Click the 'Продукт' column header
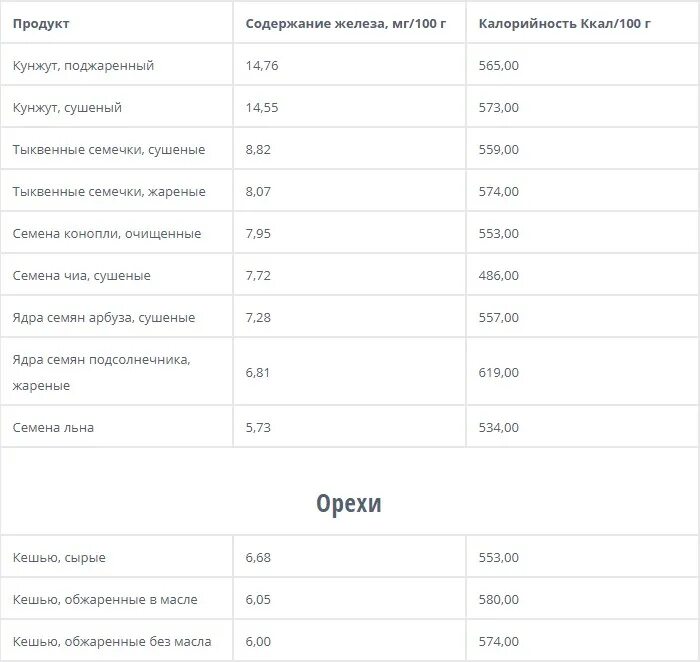The height and width of the screenshot is (662, 700). pos(41,24)
